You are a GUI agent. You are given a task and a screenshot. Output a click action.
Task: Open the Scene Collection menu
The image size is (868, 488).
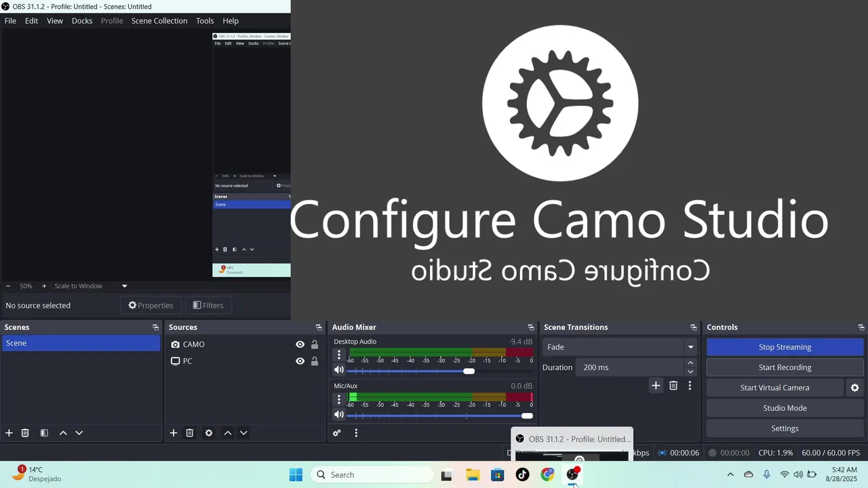click(159, 21)
